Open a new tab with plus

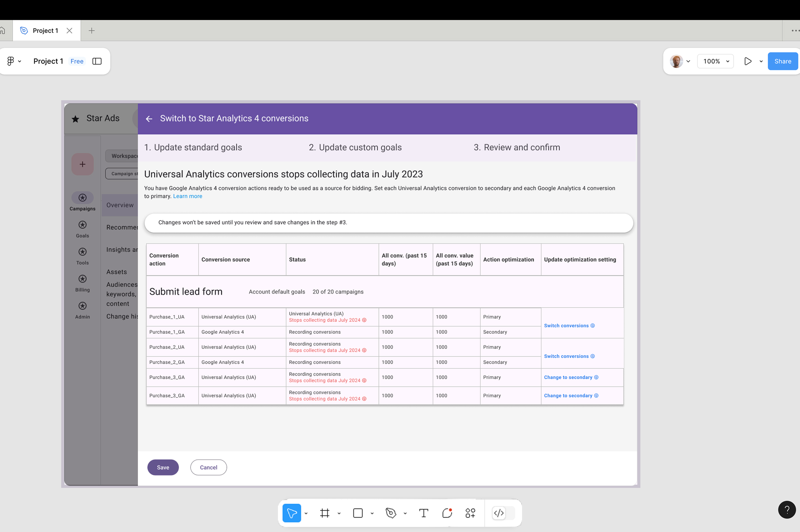tap(91, 31)
